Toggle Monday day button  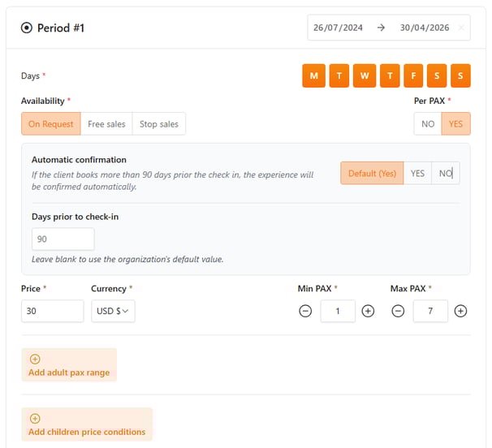pos(313,76)
